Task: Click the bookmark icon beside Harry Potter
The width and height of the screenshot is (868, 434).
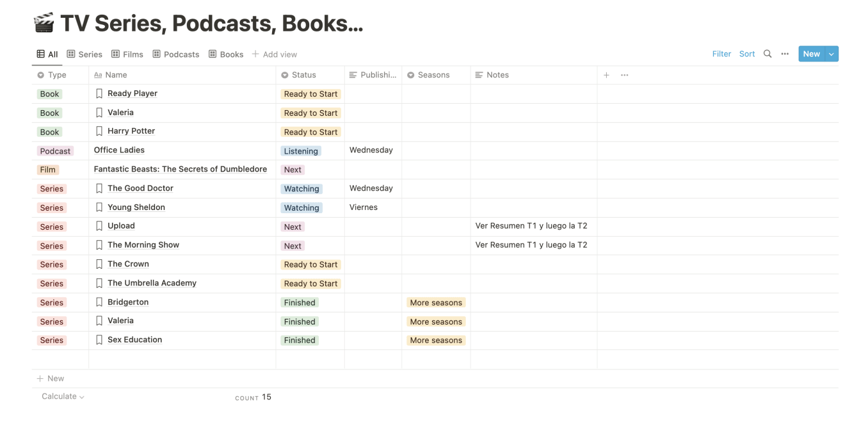Action: (x=99, y=131)
